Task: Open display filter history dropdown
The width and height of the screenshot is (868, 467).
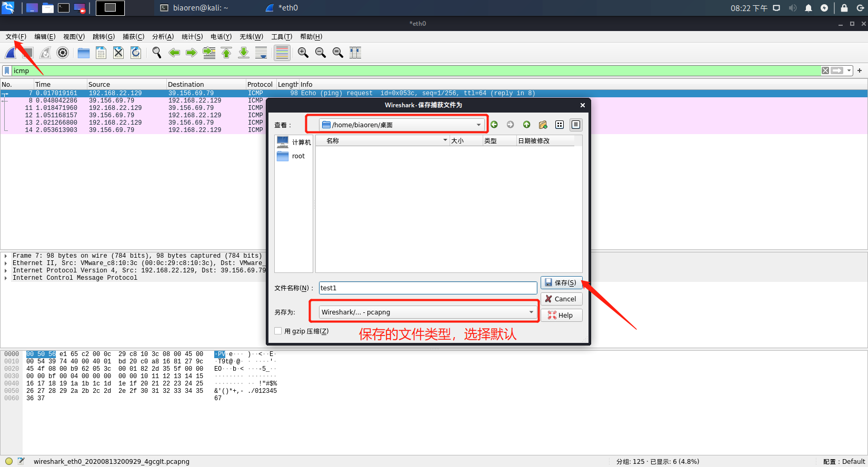Action: pyautogui.click(x=849, y=70)
